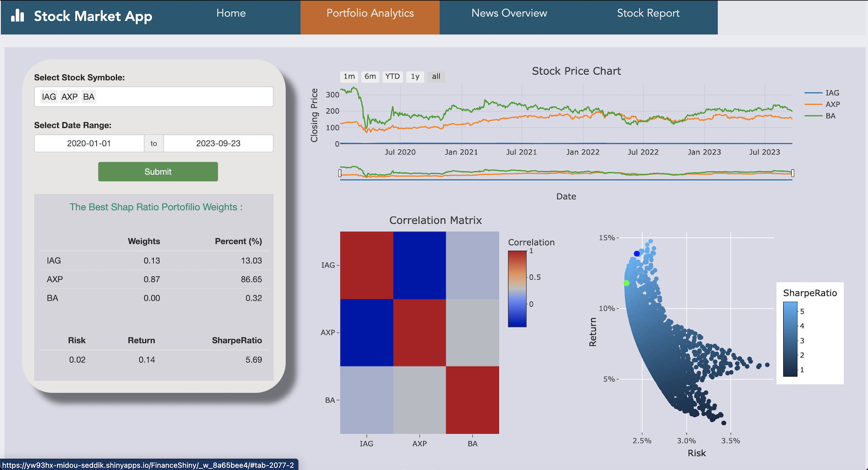Click the end date field 2023-09-23
868x470 pixels.
[218, 143]
